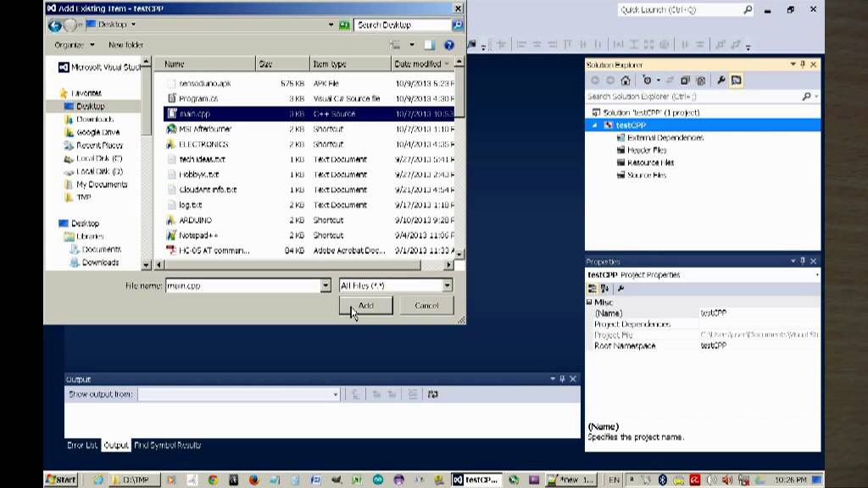Screen dimensions: 868x488
Task: Click Solution Explorer pending changes filter icon
Action: tap(647, 80)
